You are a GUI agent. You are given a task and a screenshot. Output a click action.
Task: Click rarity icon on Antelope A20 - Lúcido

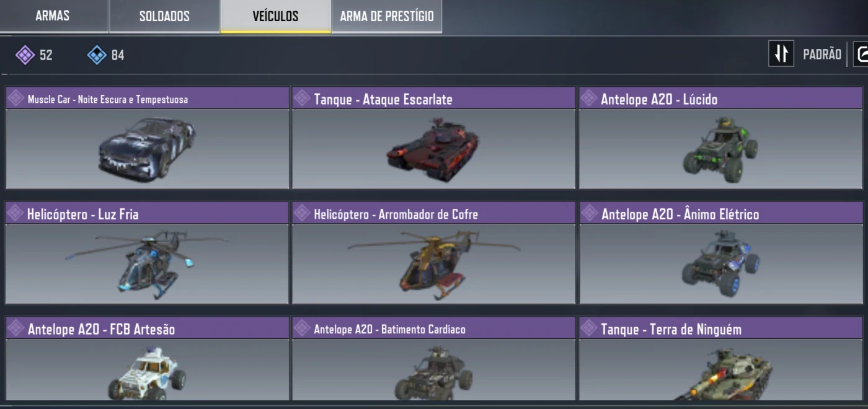pyautogui.click(x=589, y=99)
